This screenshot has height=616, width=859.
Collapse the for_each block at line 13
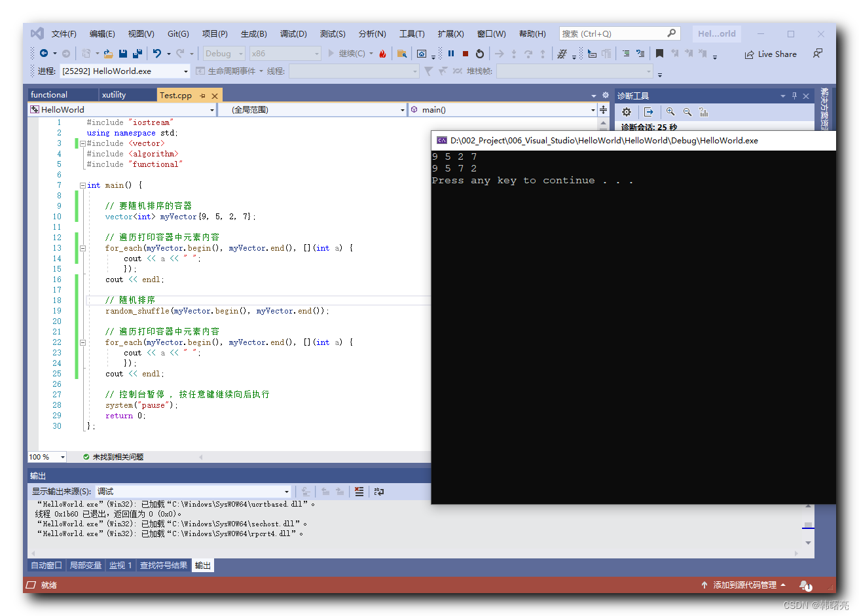point(82,248)
